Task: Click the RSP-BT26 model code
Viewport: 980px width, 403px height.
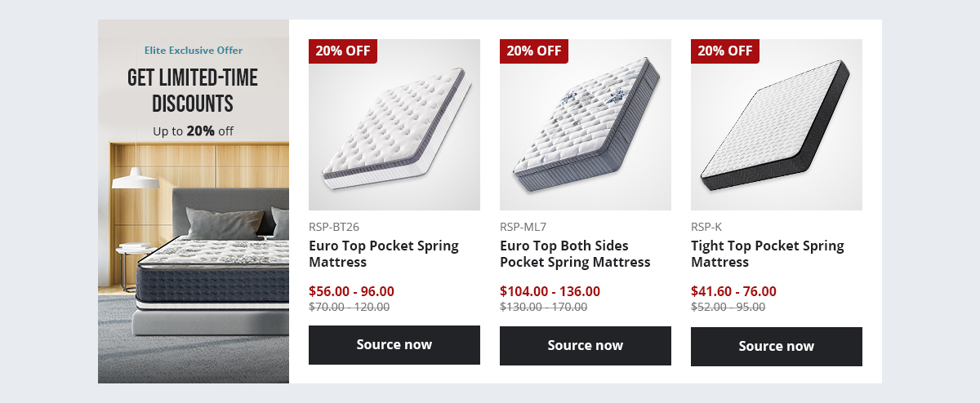Action: [334, 227]
